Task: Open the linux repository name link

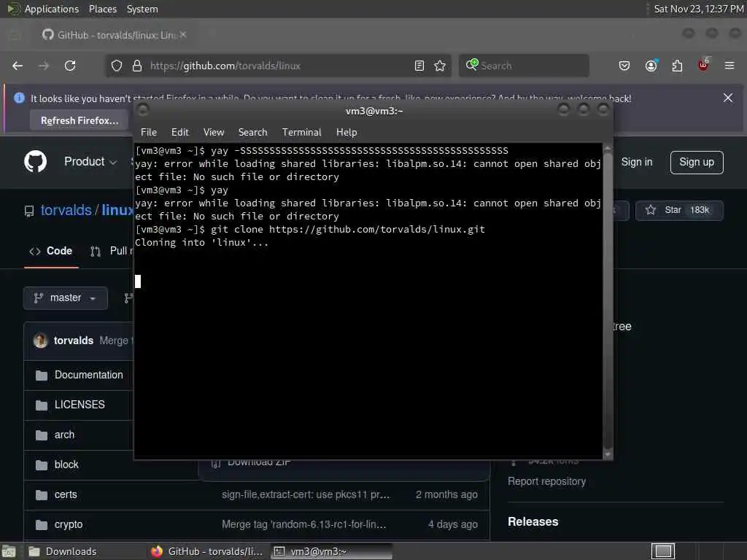Action: (117, 210)
